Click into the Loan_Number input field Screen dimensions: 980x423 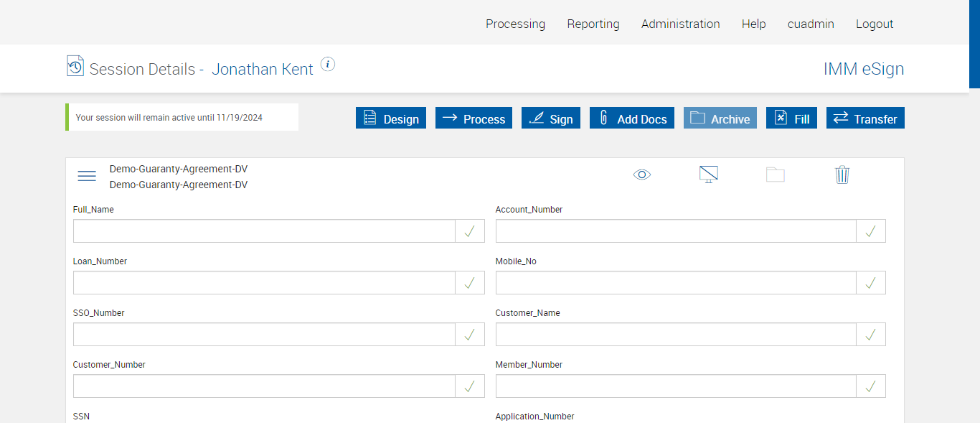point(264,283)
